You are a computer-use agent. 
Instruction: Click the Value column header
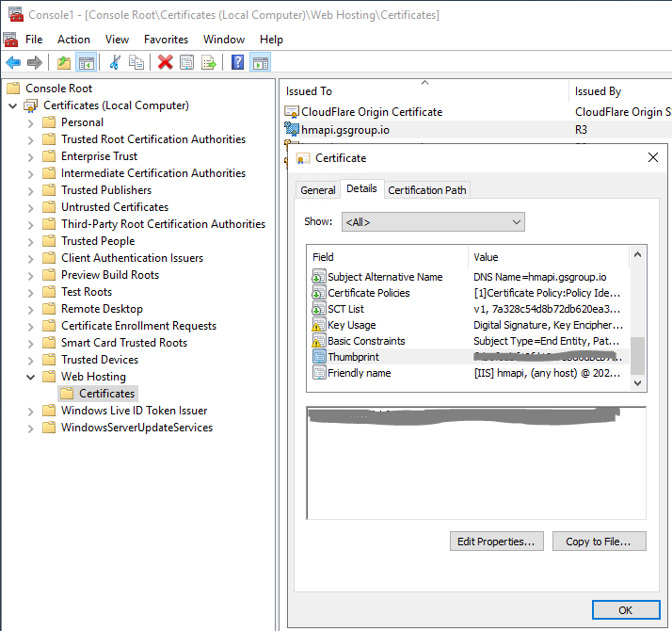549,257
